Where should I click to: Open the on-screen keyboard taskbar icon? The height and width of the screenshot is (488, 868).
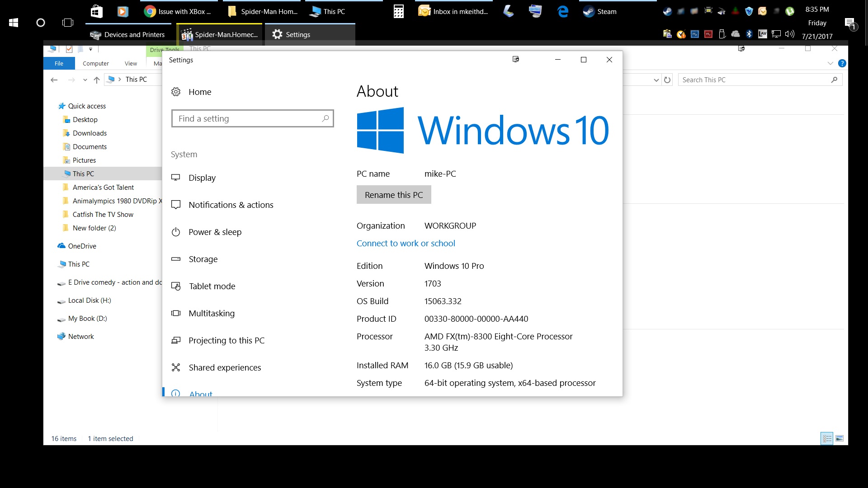coord(535,11)
